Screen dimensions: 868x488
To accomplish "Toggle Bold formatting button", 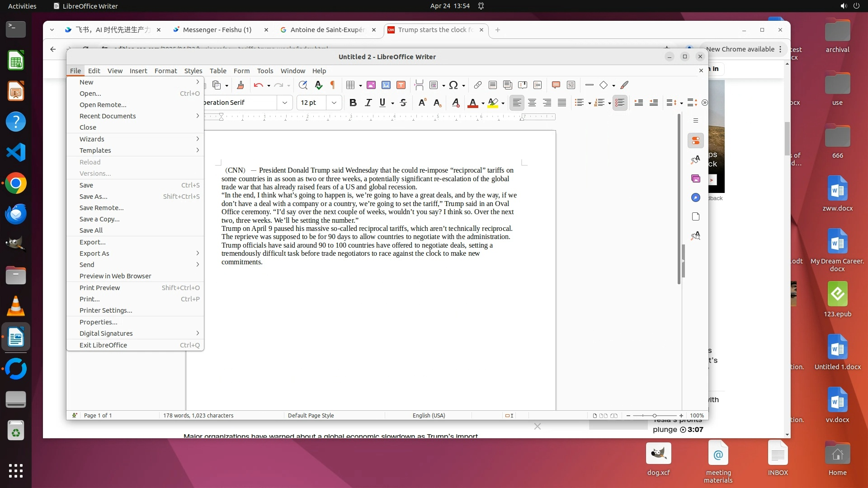I will 353,103.
